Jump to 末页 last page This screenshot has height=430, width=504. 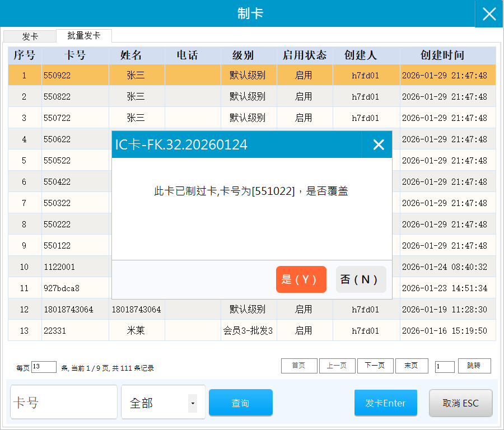pyautogui.click(x=411, y=366)
